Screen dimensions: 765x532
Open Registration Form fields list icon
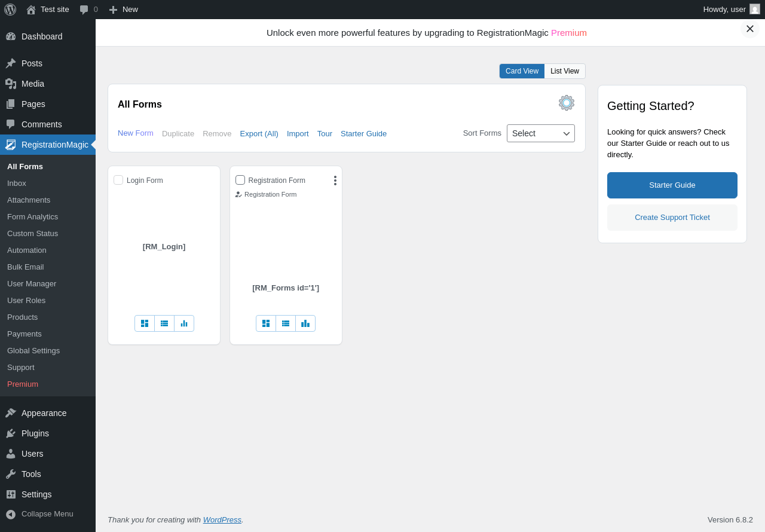click(x=286, y=323)
